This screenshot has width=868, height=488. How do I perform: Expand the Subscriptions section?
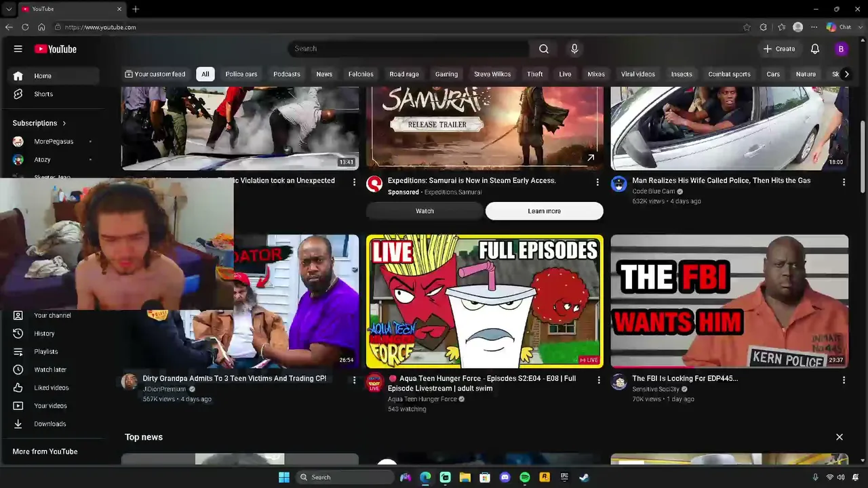tap(39, 123)
